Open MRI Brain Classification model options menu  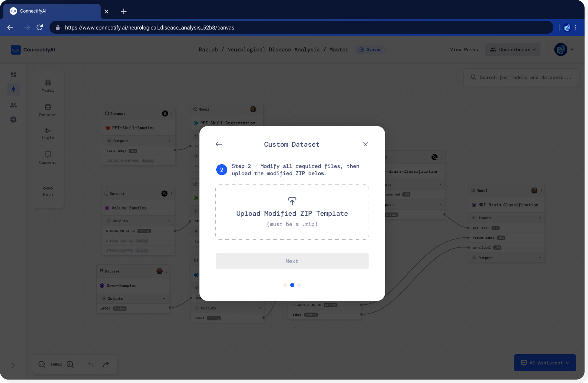click(x=541, y=191)
